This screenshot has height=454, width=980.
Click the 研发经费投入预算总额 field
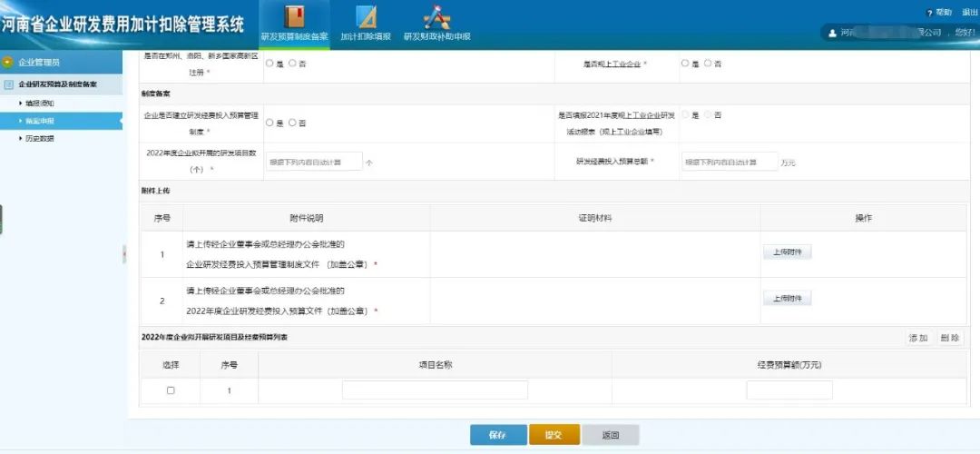tap(730, 162)
